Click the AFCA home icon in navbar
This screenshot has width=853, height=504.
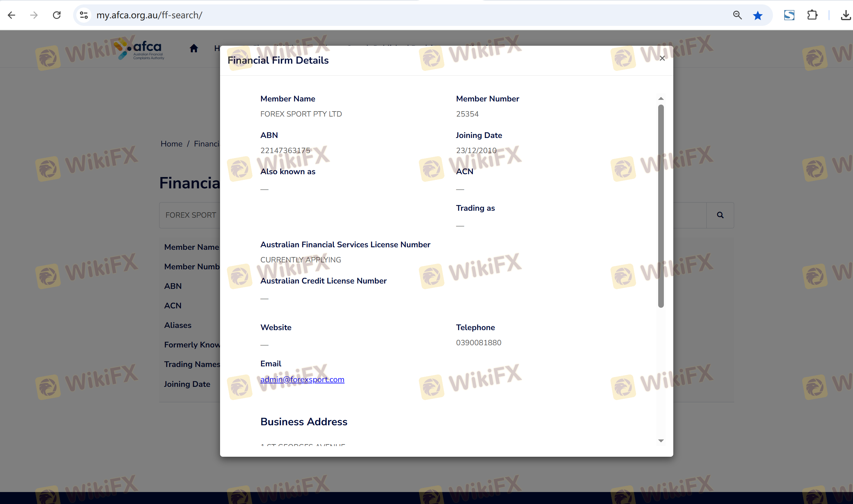194,48
